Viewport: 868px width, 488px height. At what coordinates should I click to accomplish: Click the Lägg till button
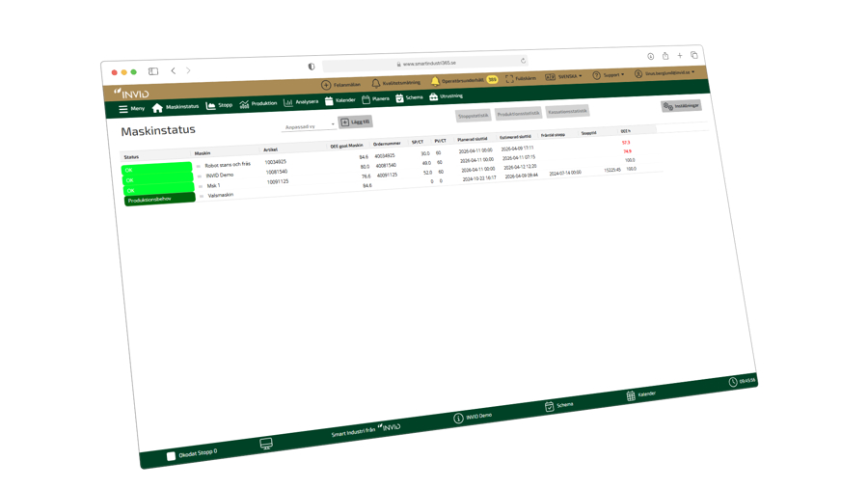tap(355, 122)
